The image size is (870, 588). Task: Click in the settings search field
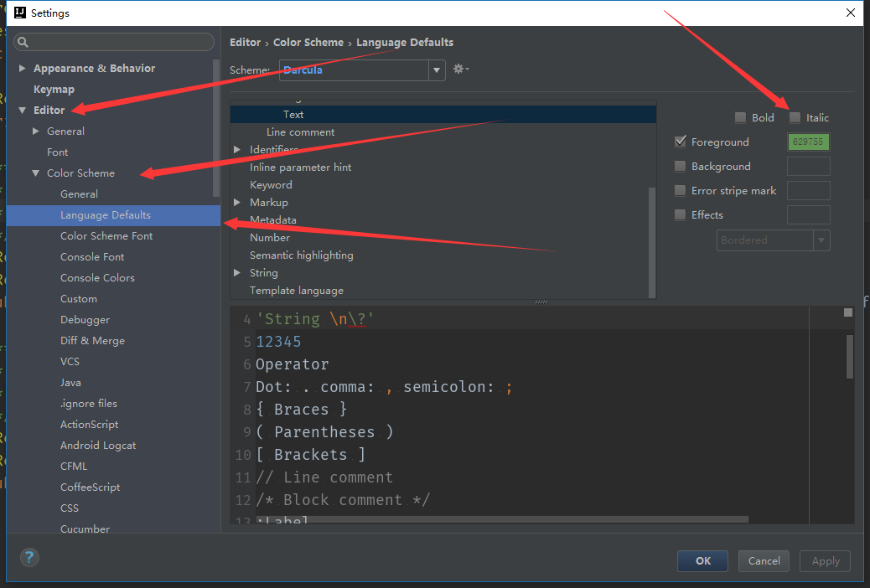(x=114, y=42)
